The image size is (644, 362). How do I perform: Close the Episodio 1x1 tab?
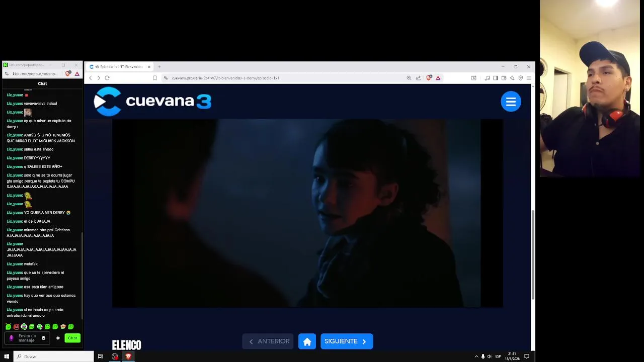149,67
